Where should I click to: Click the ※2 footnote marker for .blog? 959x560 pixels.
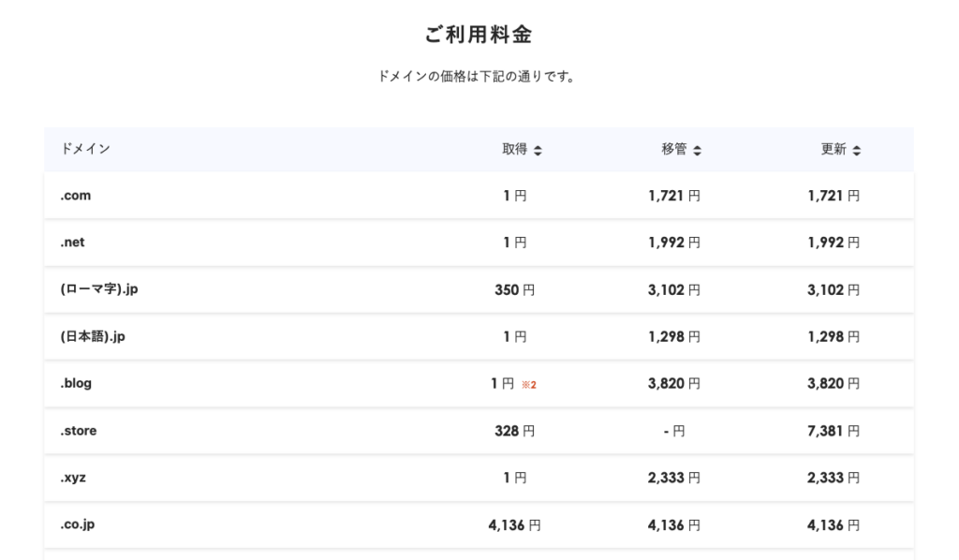point(529,384)
